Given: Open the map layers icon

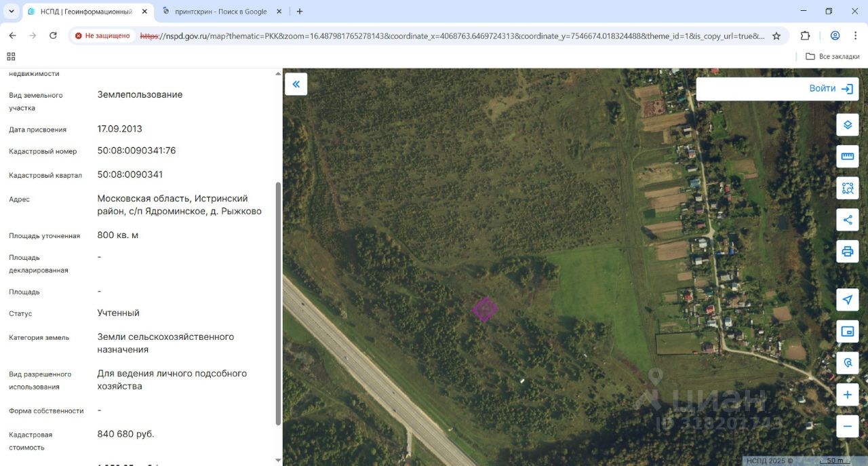Looking at the screenshot, I should [847, 125].
